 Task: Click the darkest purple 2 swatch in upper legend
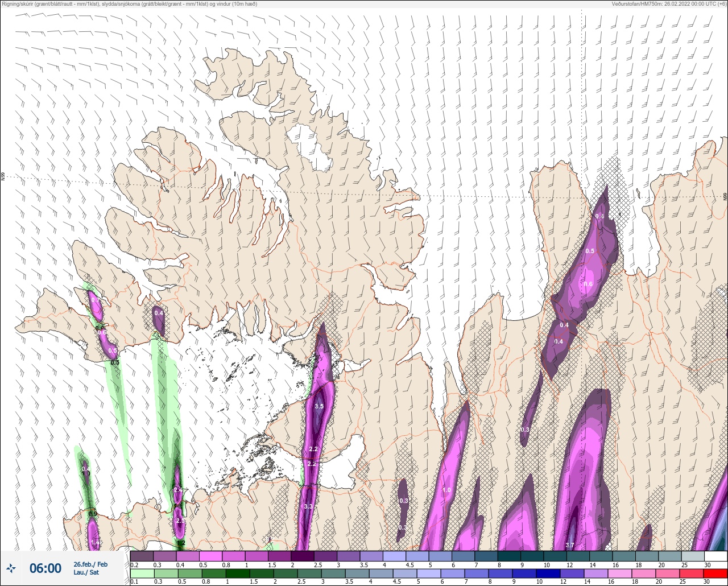(302, 556)
